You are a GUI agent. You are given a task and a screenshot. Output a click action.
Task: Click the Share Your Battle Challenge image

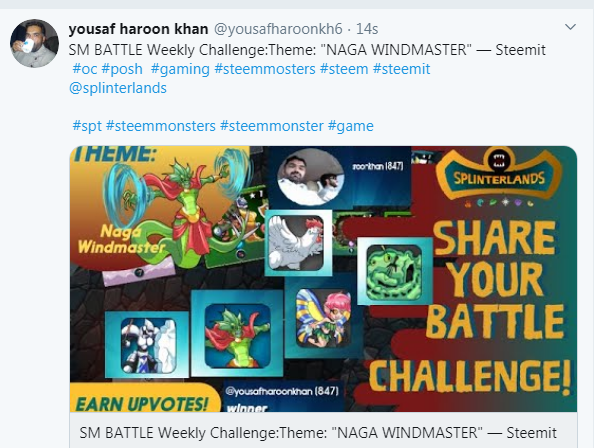[x=323, y=279]
